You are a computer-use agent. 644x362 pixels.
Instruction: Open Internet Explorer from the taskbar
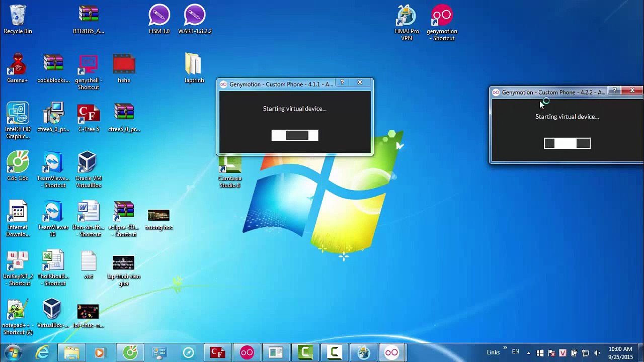pos(42,353)
